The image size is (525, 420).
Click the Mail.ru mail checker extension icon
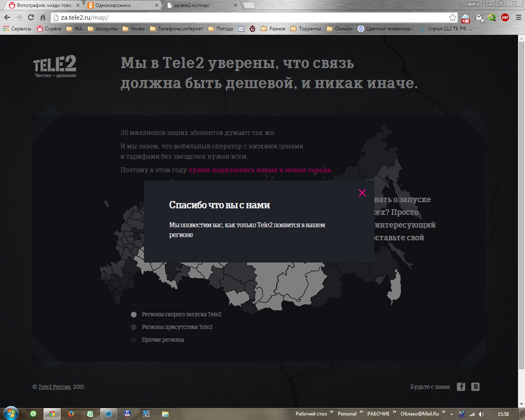pos(479,18)
